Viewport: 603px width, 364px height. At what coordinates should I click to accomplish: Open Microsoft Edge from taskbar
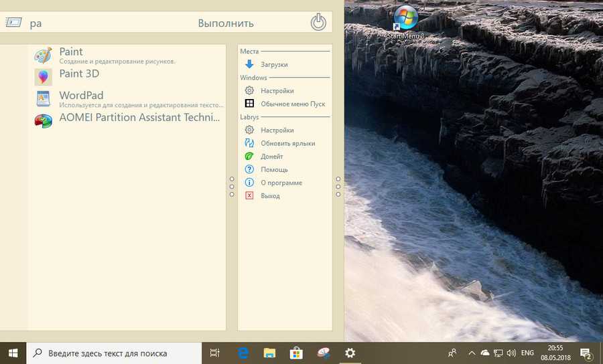243,353
